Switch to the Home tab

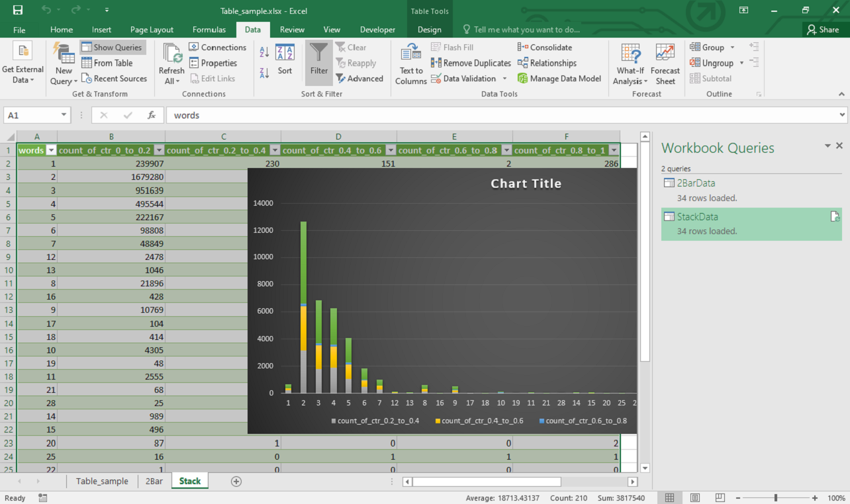point(62,29)
